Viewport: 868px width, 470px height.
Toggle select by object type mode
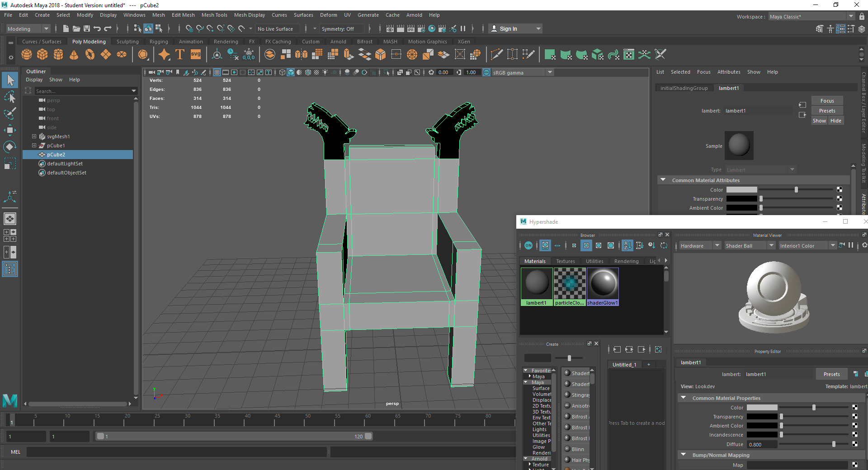pyautogui.click(x=148, y=28)
